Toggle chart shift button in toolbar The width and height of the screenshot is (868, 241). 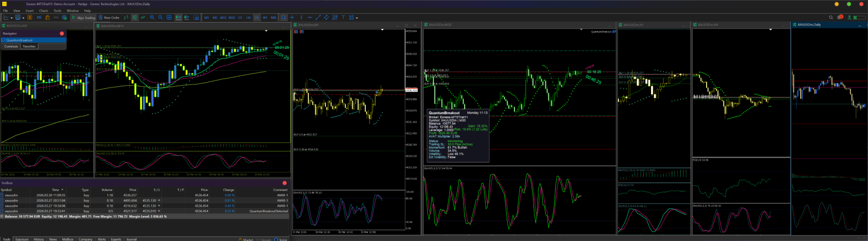[187, 18]
